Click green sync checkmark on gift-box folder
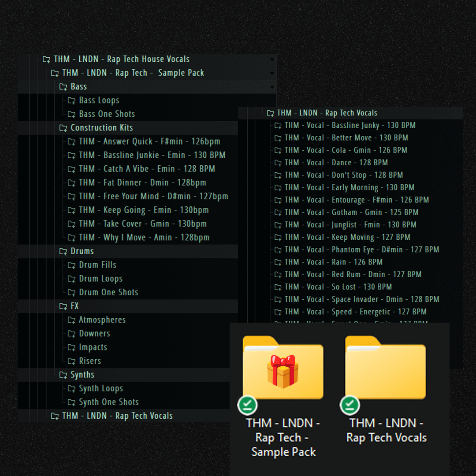 click(x=247, y=405)
